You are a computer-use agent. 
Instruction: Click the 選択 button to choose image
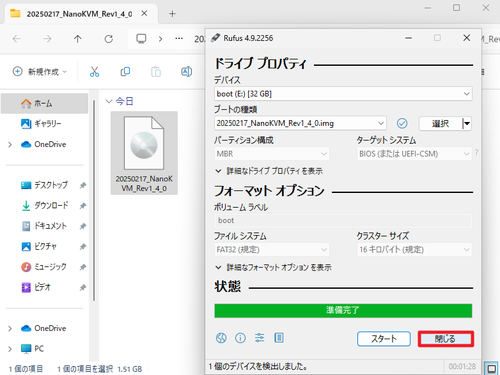tap(440, 123)
